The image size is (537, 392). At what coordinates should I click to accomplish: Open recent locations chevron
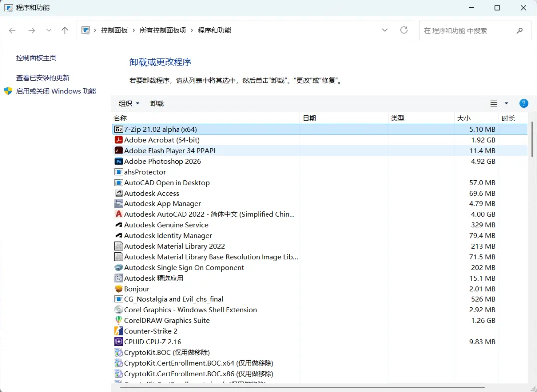coord(49,30)
